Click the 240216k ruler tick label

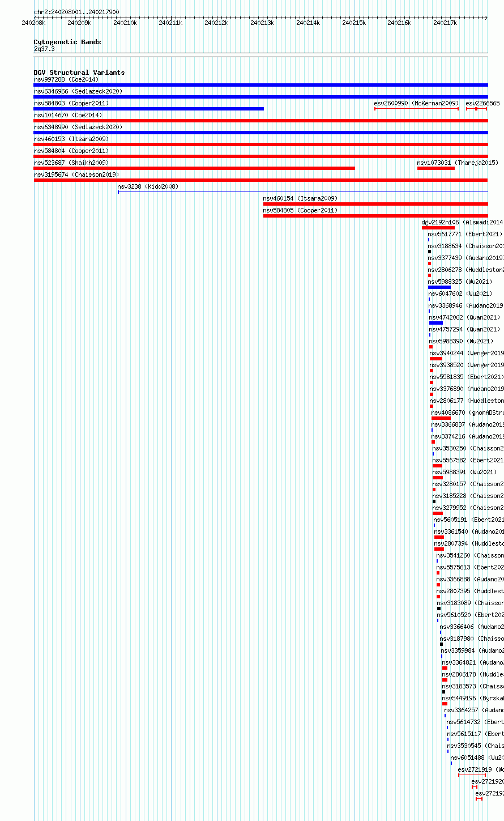tap(399, 23)
